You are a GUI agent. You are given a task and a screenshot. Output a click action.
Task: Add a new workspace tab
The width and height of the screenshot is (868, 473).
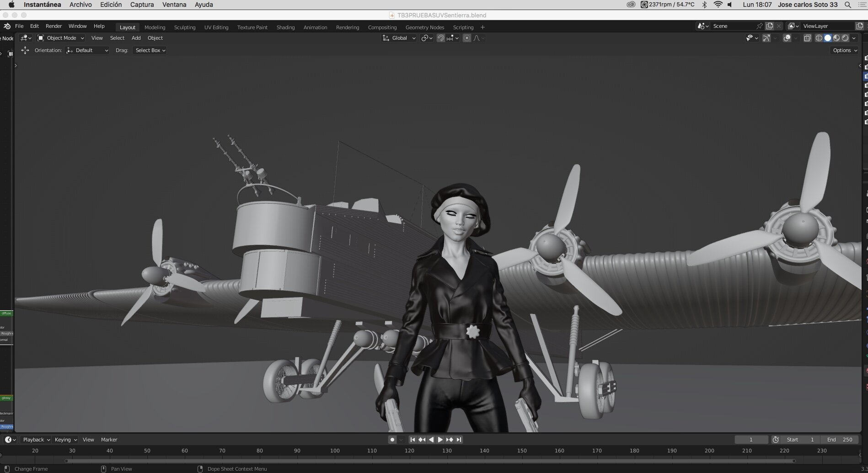[x=482, y=27]
